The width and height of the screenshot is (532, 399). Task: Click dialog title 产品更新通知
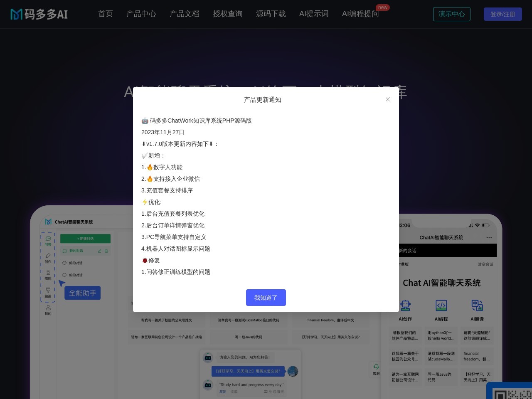pos(263,100)
